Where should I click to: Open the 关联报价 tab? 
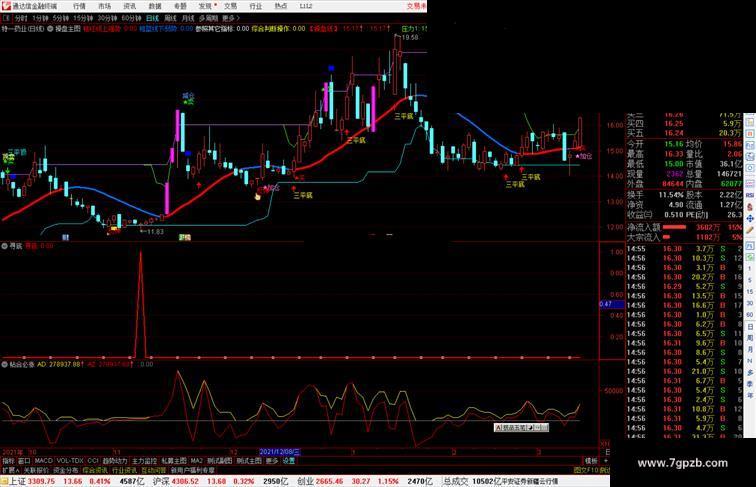click(36, 470)
